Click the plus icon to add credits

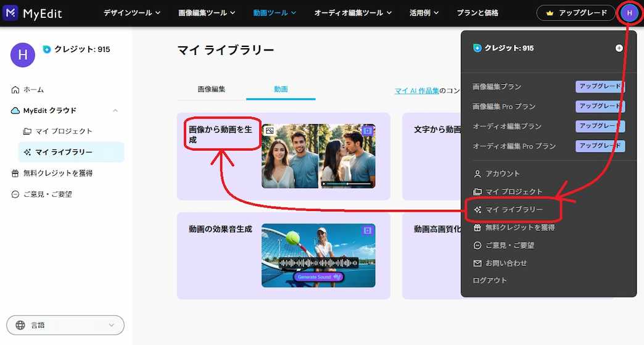point(619,48)
